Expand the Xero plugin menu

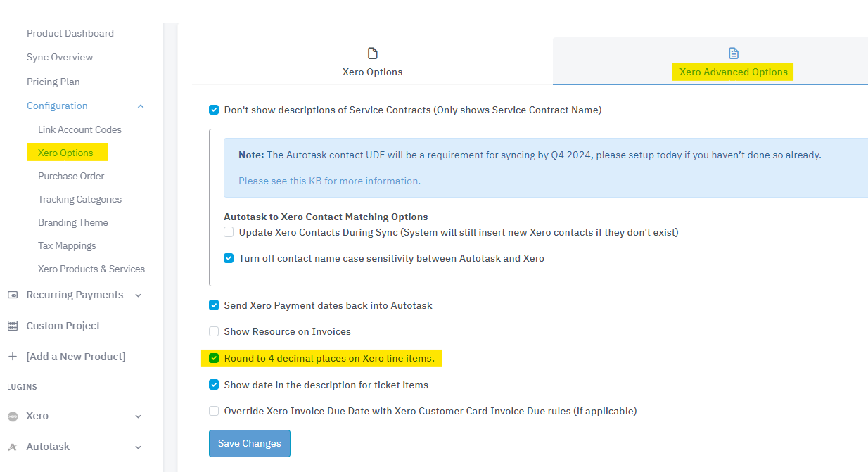click(x=138, y=416)
